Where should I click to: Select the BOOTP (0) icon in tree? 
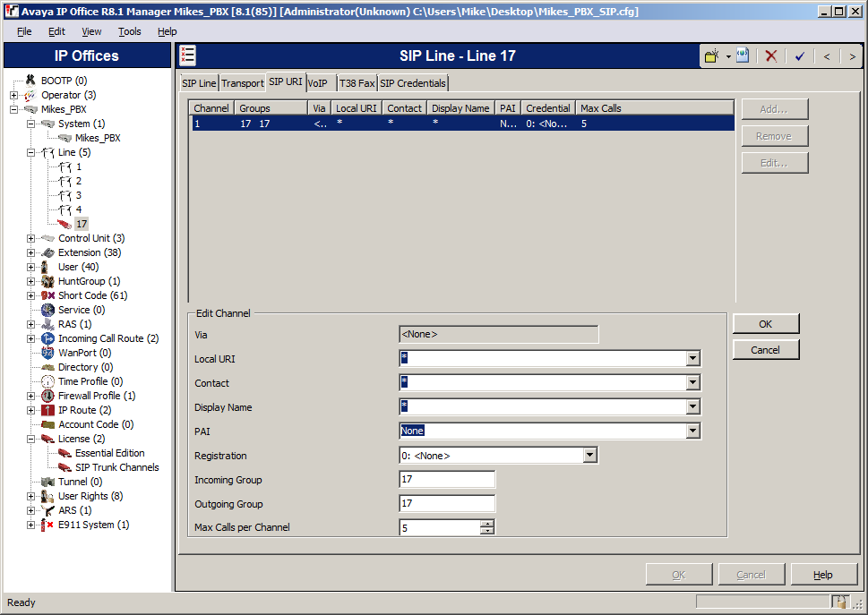pos(30,81)
